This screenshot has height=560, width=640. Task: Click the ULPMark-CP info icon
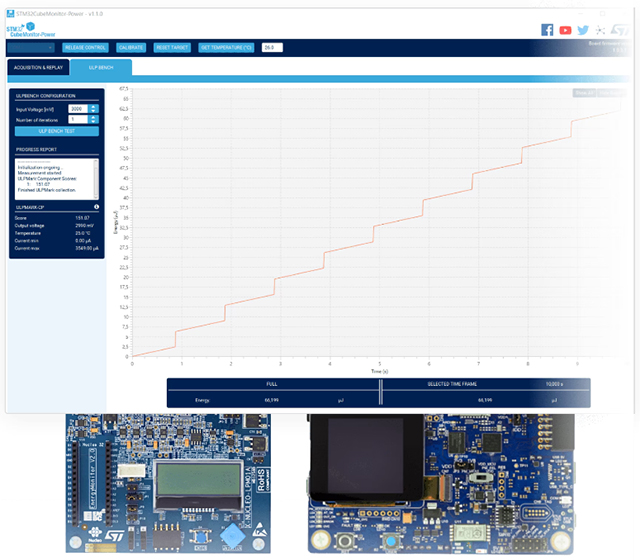click(96, 207)
